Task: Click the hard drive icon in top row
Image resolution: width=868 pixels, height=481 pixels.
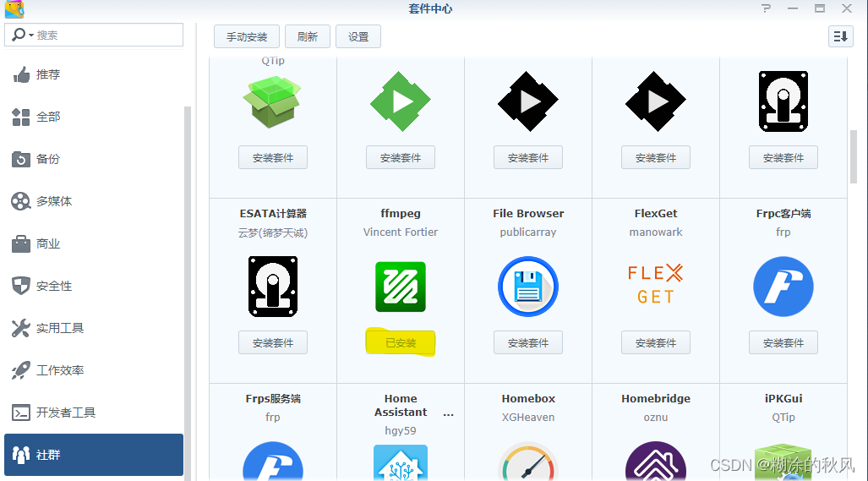Action: coord(783,101)
